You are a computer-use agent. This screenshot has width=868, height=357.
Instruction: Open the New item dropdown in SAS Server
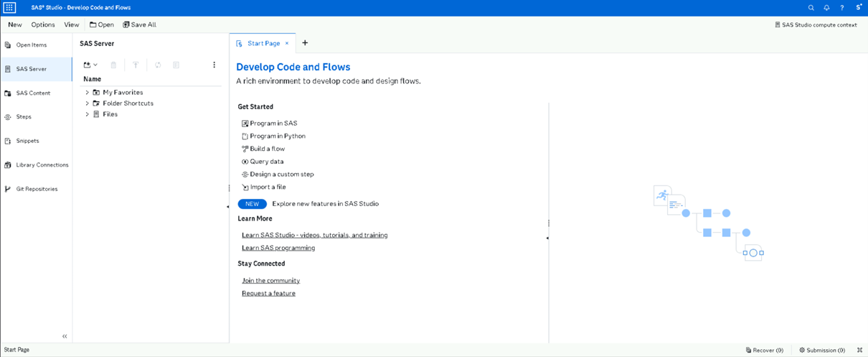coord(90,65)
